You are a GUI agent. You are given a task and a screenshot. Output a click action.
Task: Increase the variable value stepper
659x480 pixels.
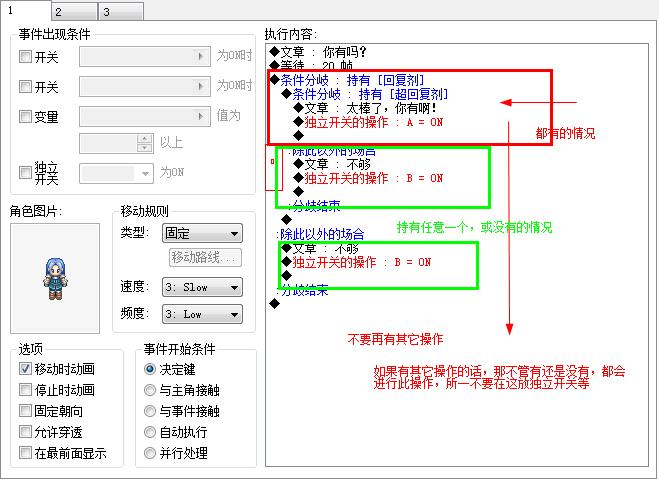pyautogui.click(x=145, y=139)
